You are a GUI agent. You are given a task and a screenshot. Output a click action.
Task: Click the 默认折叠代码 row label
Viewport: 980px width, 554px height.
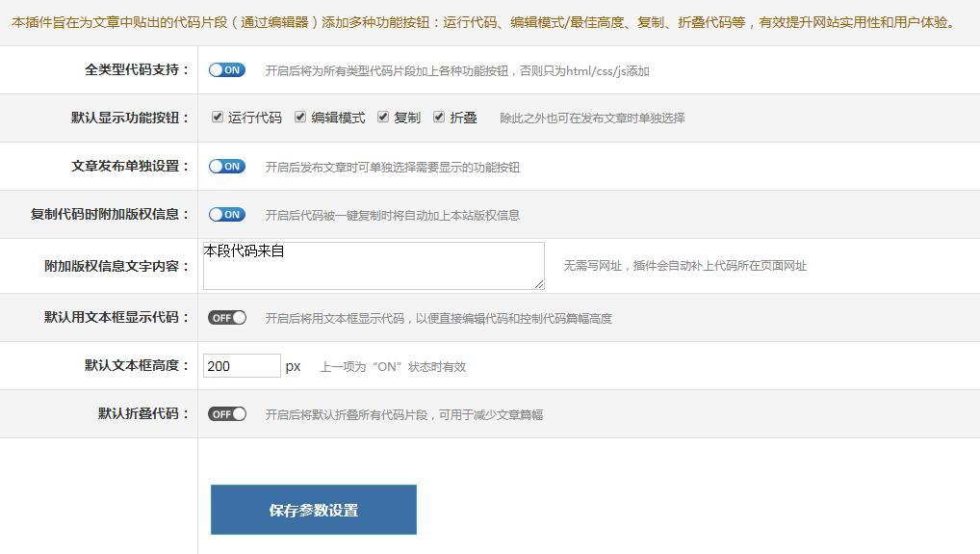pos(143,414)
